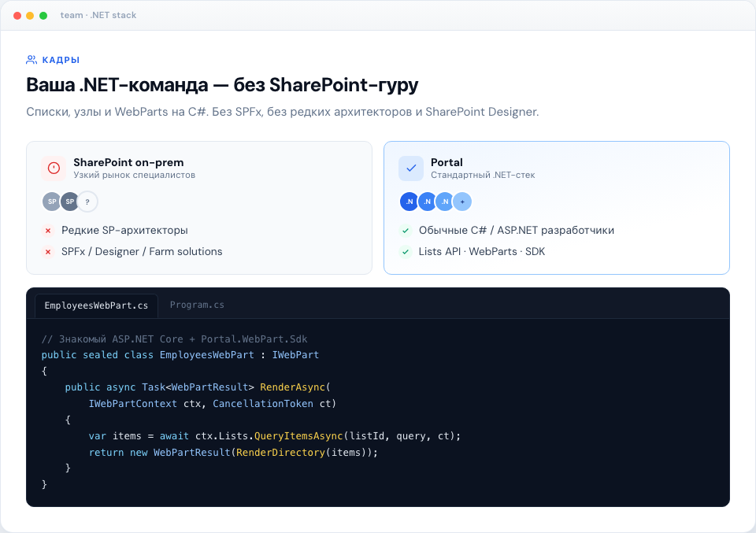Close the window with red button
756x533 pixels.
[x=17, y=16]
